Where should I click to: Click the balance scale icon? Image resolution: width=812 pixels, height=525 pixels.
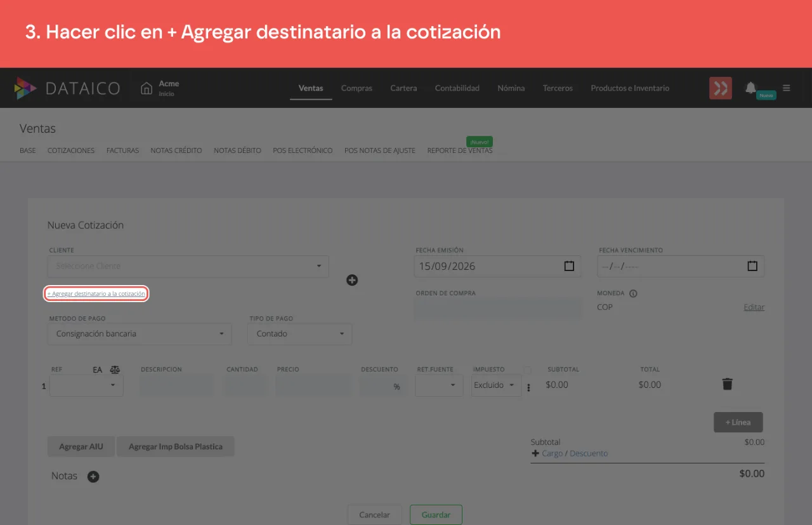(115, 369)
